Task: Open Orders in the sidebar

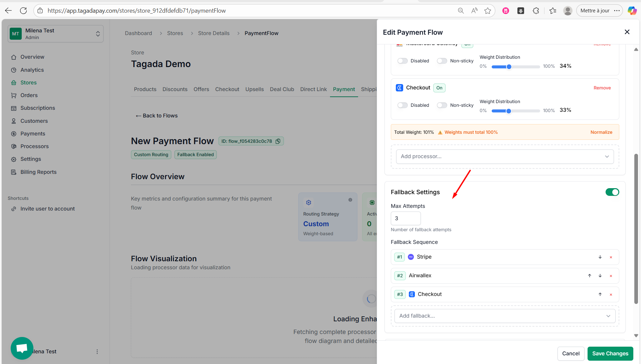Action: pos(29,95)
